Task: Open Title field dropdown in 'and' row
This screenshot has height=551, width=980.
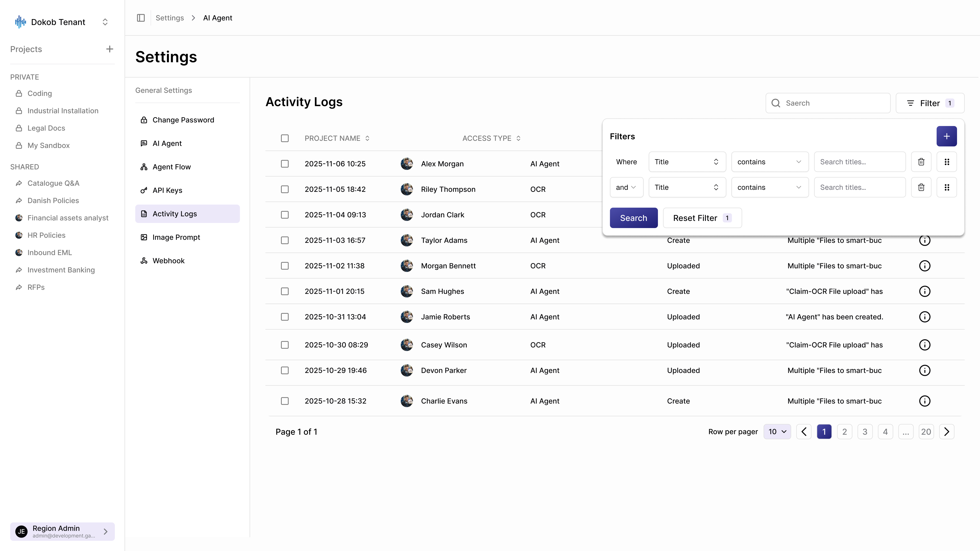Action: point(687,187)
